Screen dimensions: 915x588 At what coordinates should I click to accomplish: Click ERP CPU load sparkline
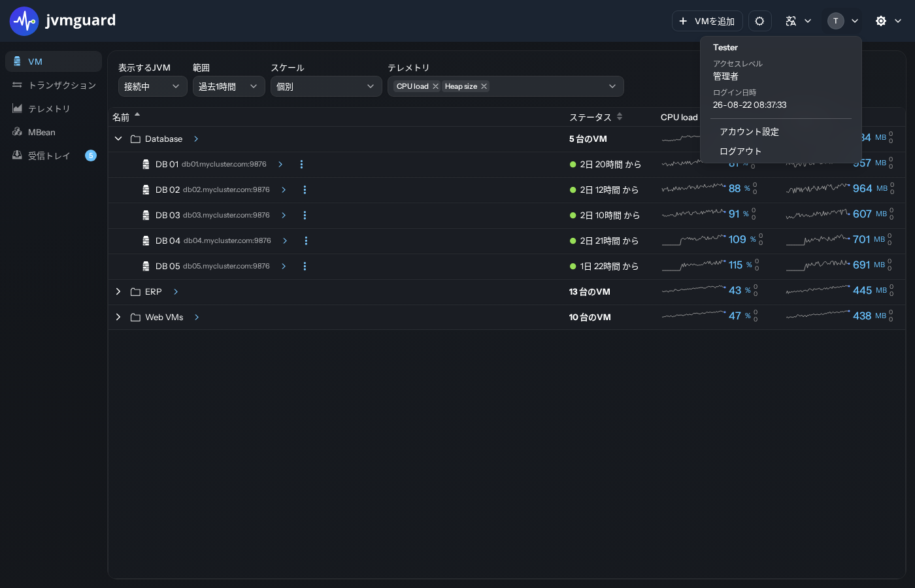click(693, 289)
